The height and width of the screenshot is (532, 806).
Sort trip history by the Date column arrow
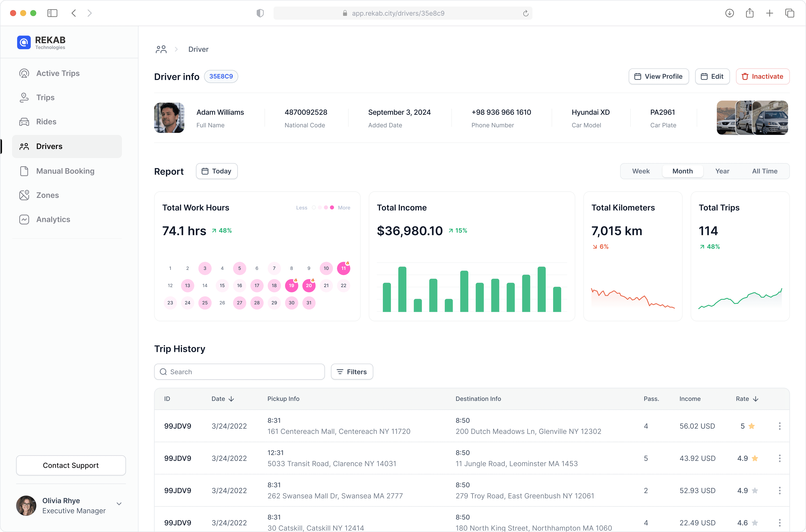pyautogui.click(x=231, y=399)
